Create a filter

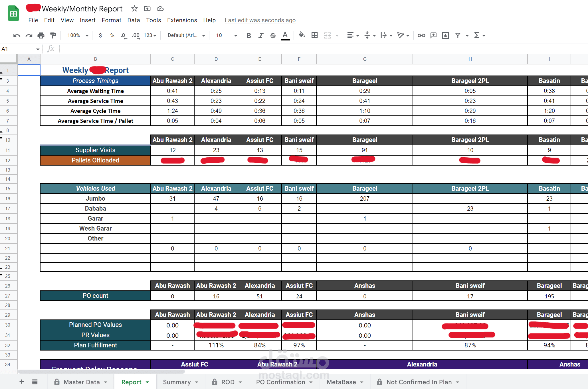pyautogui.click(x=457, y=35)
